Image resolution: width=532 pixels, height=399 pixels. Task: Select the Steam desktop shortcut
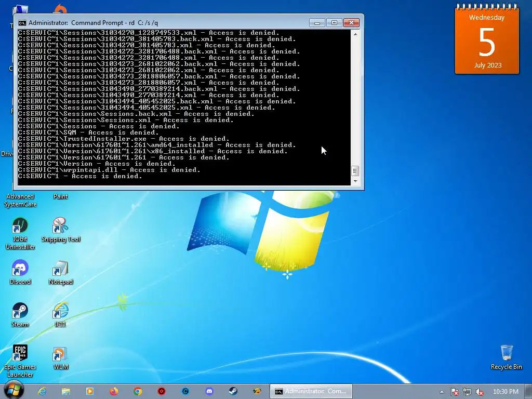[20, 315]
